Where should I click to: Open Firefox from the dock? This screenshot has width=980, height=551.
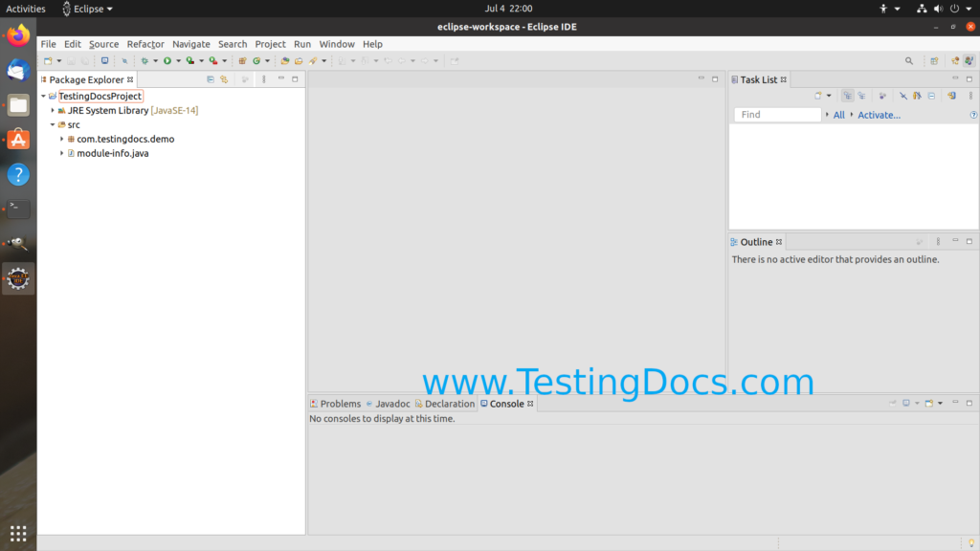pyautogui.click(x=18, y=35)
